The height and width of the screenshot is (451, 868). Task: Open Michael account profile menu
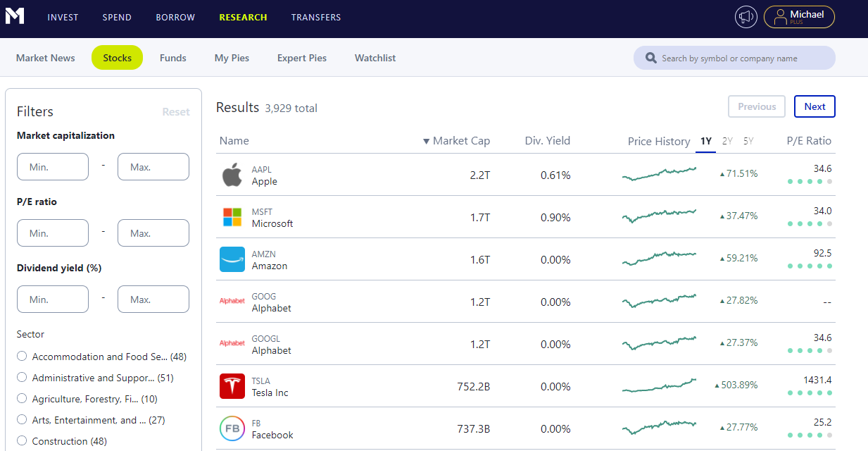[x=799, y=17]
